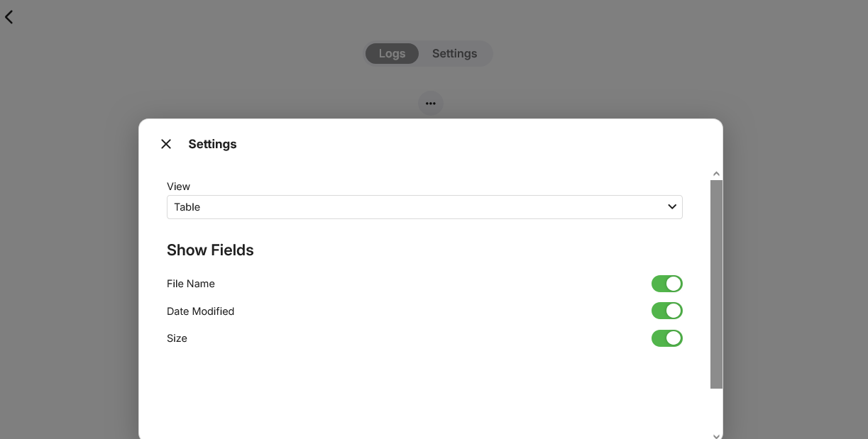
Task: Click the scrollbar down arrow
Action: coord(716,435)
